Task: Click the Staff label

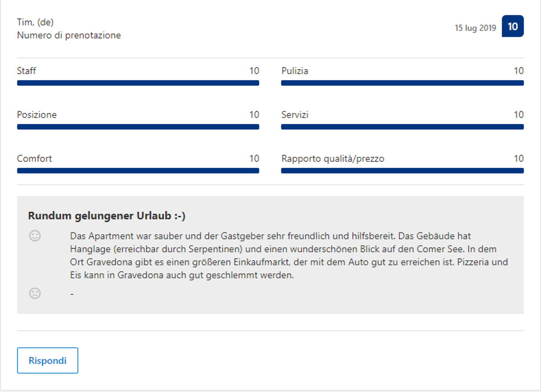Action: click(x=26, y=71)
